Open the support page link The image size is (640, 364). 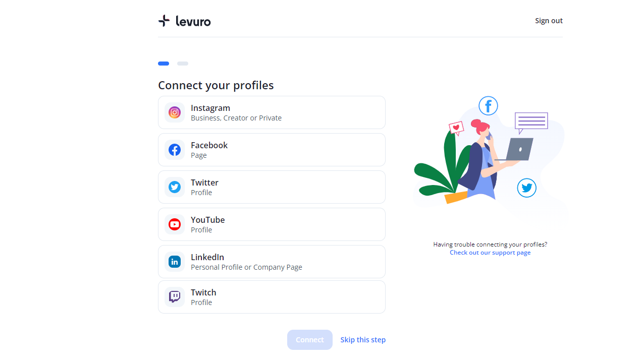tap(490, 252)
